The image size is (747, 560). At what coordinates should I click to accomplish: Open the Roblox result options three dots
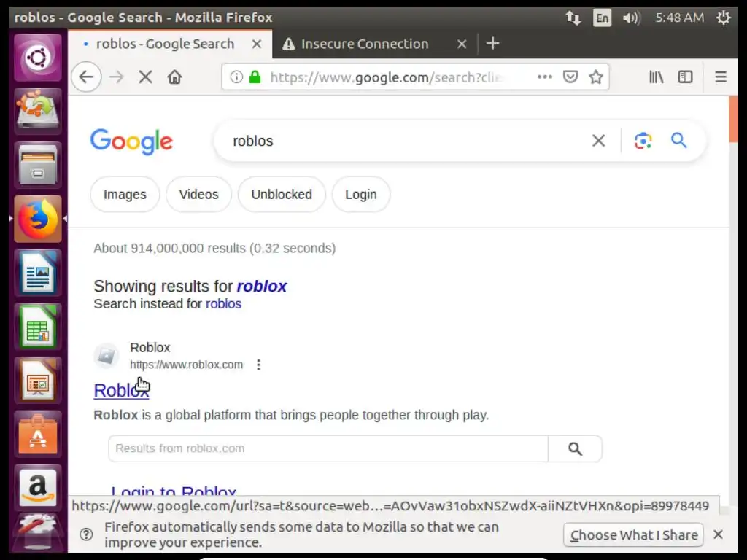point(259,365)
